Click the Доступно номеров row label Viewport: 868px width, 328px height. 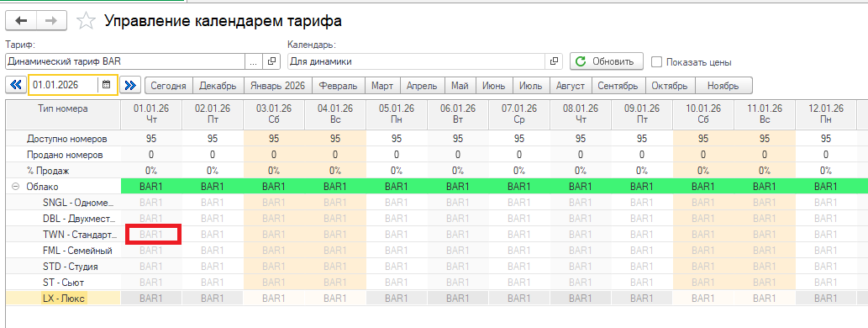point(66,139)
